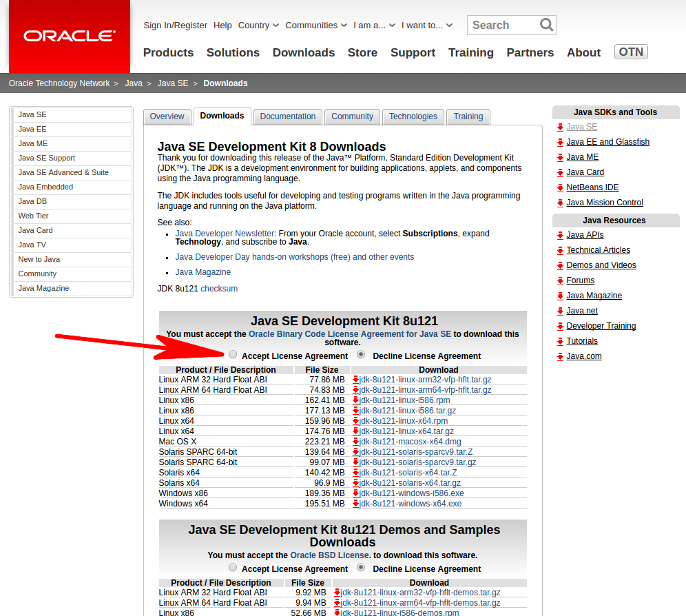This screenshot has height=616, width=686.
Task: Click the Search input field
Action: coord(503,25)
